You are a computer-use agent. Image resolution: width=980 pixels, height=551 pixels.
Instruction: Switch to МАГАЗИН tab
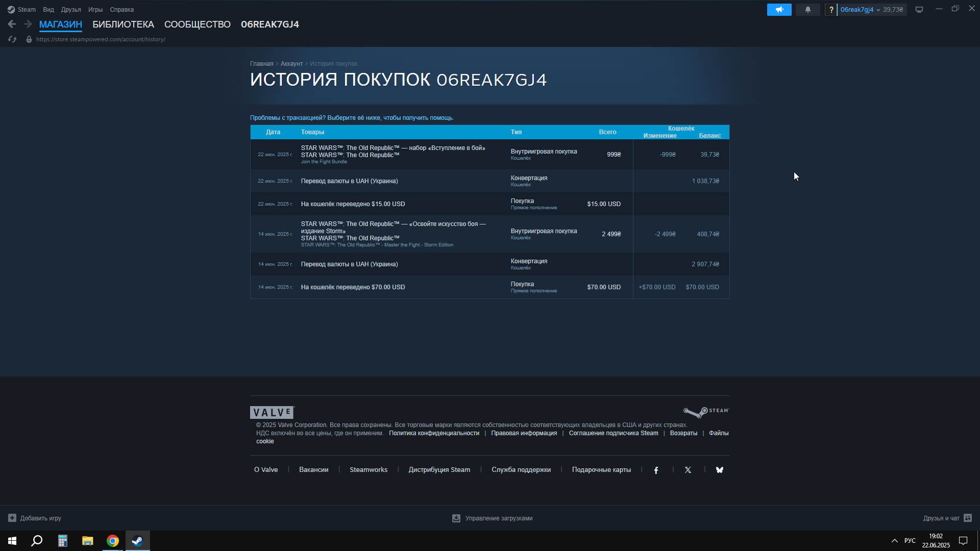point(61,24)
